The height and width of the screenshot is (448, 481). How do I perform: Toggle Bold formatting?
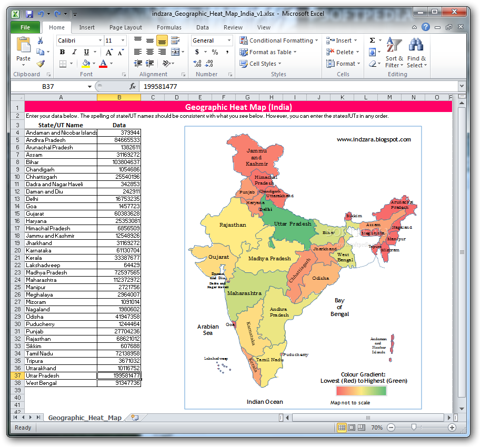click(62, 52)
